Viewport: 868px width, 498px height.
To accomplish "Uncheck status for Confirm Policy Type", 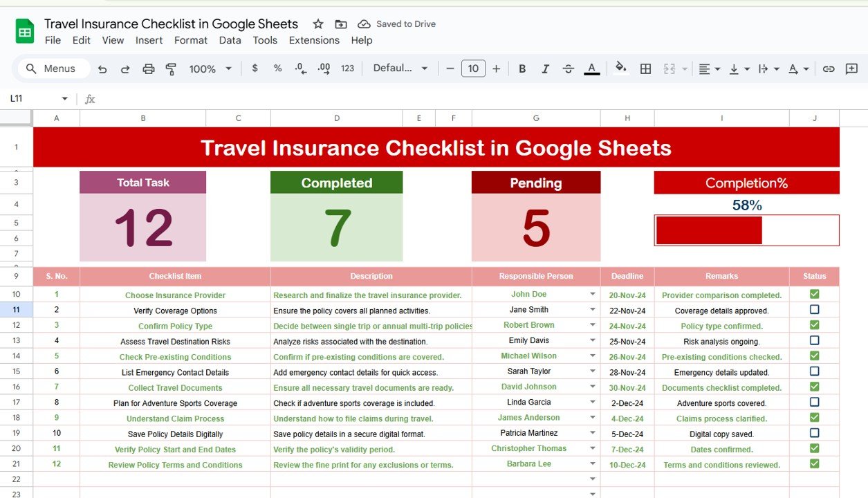I will tap(814, 325).
